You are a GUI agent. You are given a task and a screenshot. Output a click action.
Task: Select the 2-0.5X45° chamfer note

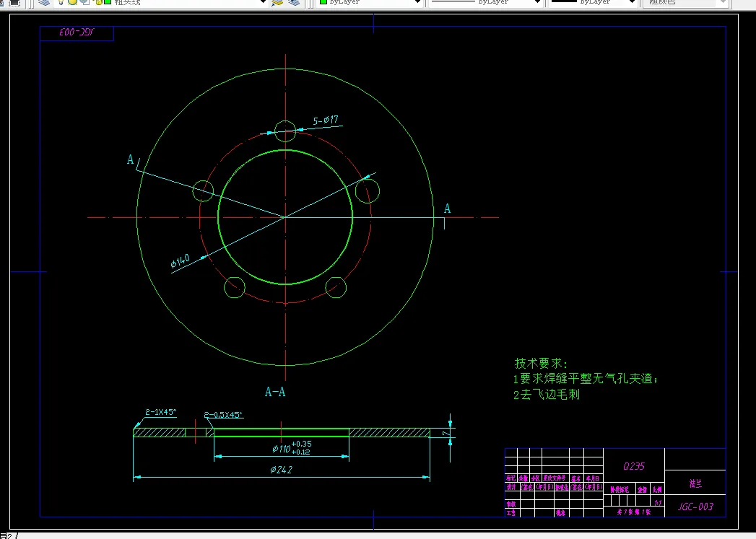[x=223, y=415]
